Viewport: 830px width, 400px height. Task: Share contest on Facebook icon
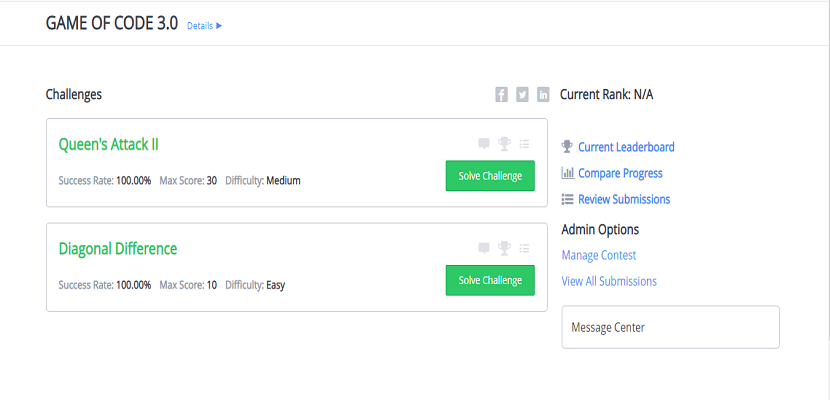point(502,95)
